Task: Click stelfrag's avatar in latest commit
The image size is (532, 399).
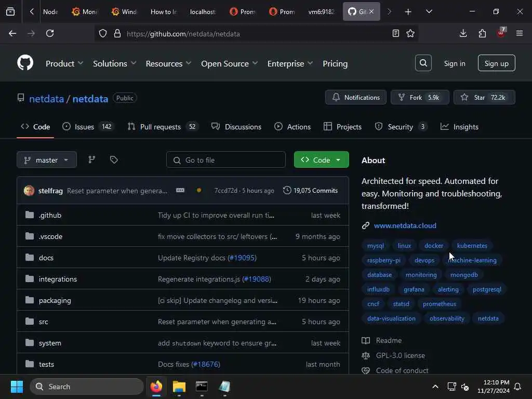Action: pyautogui.click(x=29, y=190)
